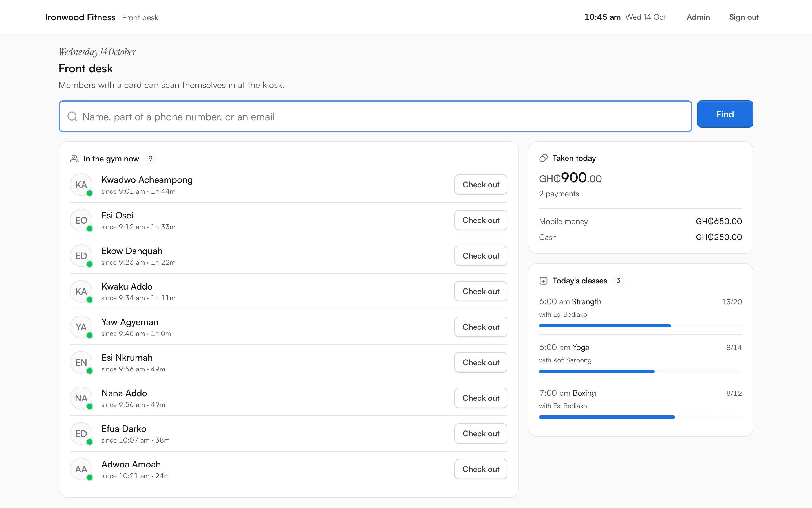Click the calendar icon beside Today's classes
812x508 pixels.
544,281
